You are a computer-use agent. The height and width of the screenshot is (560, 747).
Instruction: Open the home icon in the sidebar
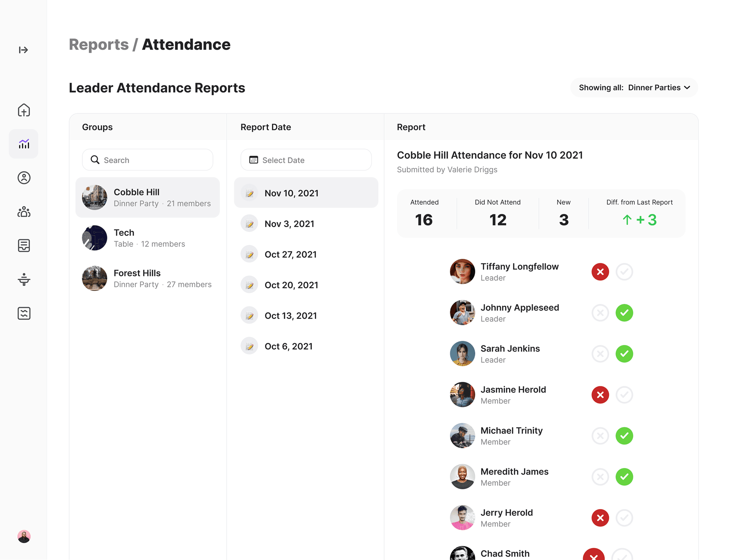pos(24,110)
